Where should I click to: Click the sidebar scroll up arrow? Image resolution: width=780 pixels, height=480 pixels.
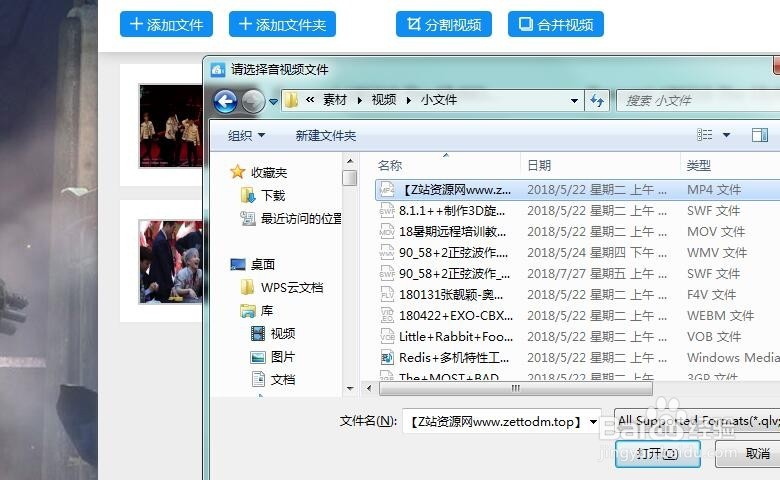coord(350,161)
